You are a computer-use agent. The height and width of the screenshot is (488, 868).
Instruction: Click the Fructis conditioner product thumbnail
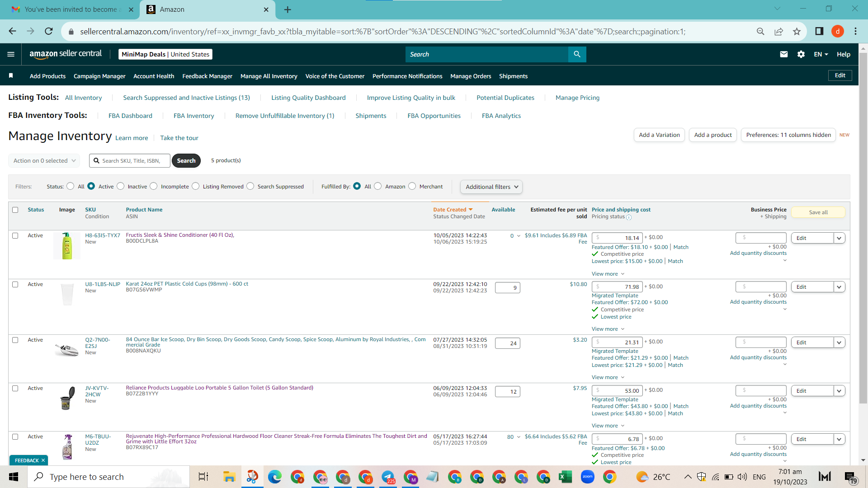click(x=67, y=246)
